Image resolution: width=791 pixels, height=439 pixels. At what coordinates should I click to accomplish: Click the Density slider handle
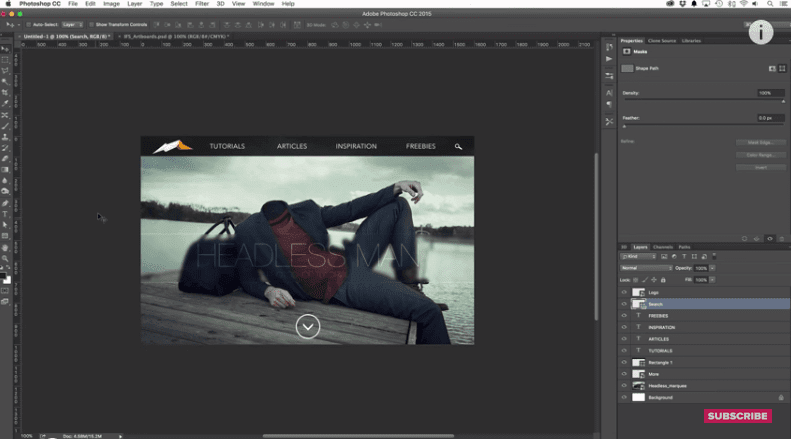783,101
